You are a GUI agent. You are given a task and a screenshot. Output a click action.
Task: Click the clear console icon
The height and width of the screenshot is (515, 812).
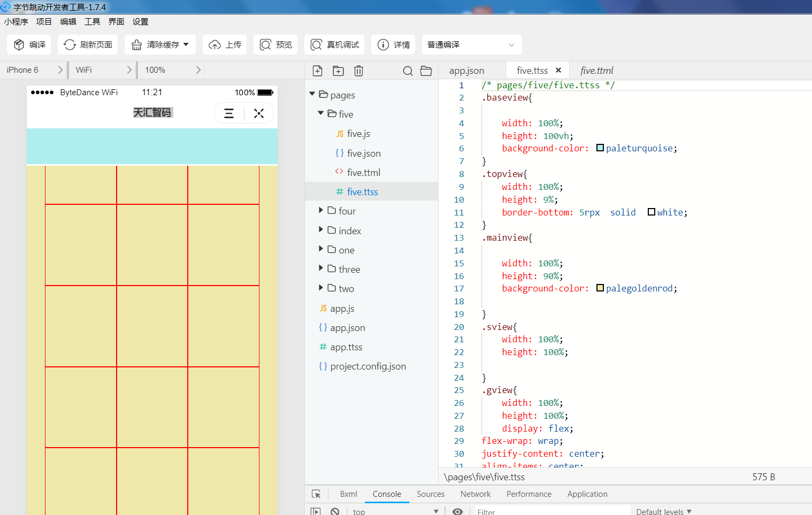coord(335,512)
